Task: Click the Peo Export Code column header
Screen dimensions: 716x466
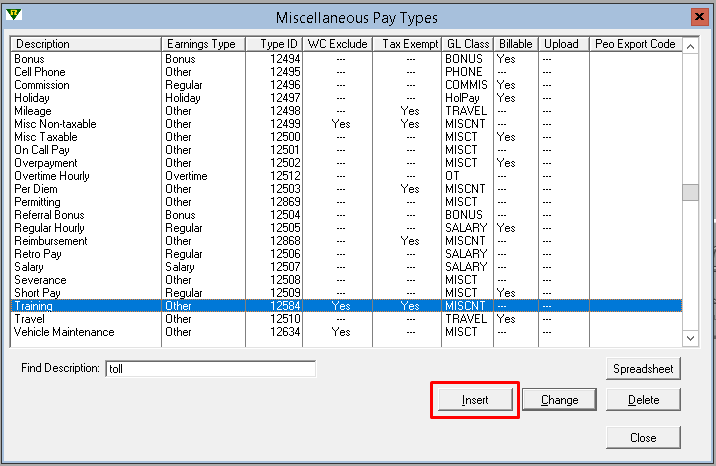Action: pyautogui.click(x=635, y=44)
